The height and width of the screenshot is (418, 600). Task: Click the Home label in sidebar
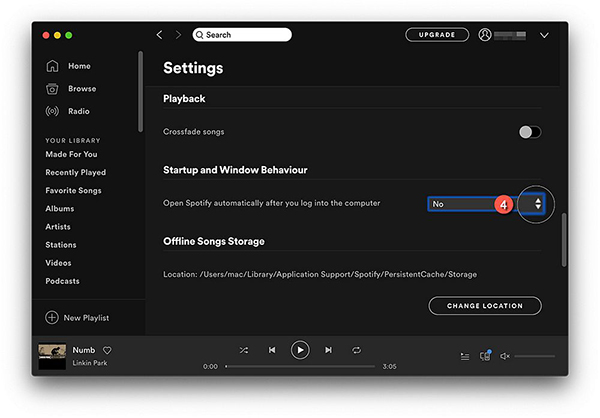click(x=80, y=66)
